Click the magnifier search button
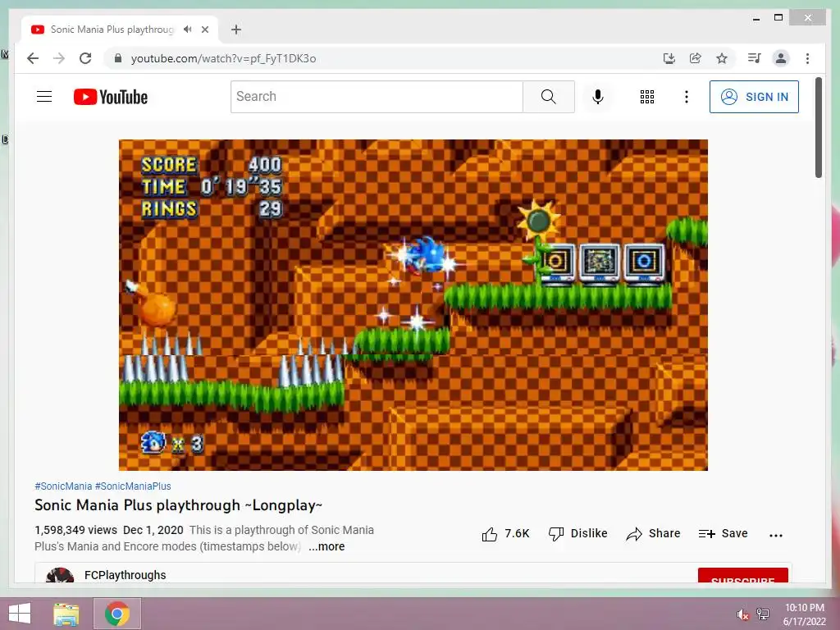Image resolution: width=840 pixels, height=630 pixels. 548,97
